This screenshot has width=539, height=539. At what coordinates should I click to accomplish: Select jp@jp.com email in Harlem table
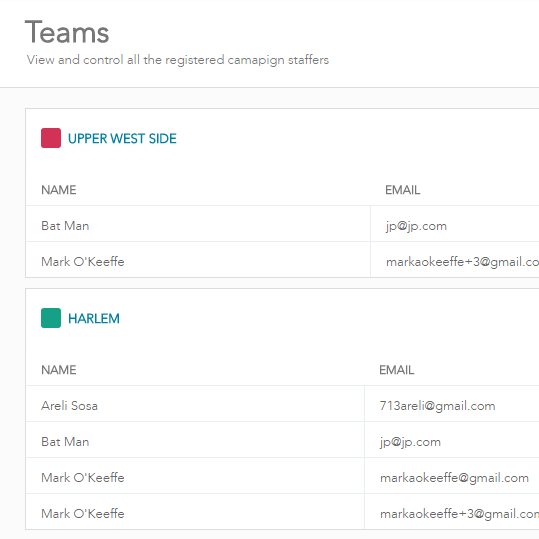(x=410, y=442)
